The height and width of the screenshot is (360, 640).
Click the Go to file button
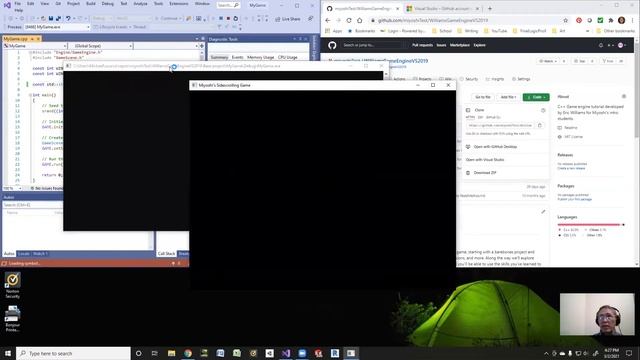[483, 97]
